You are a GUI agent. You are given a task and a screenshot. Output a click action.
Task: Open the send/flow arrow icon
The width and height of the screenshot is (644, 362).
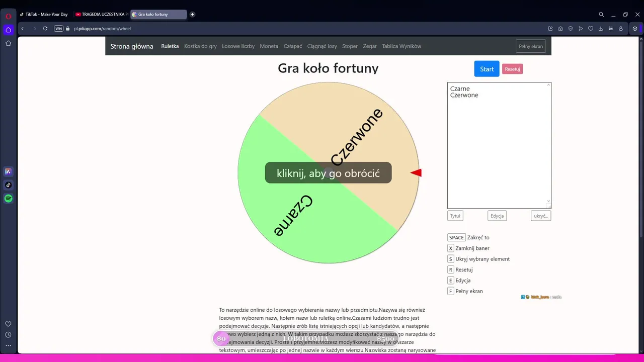pos(581,29)
